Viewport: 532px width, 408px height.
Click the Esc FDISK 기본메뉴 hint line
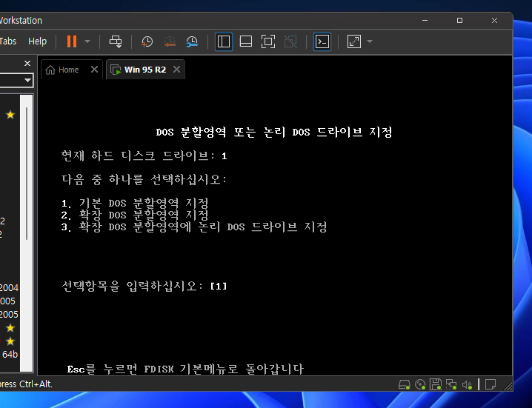click(185, 369)
